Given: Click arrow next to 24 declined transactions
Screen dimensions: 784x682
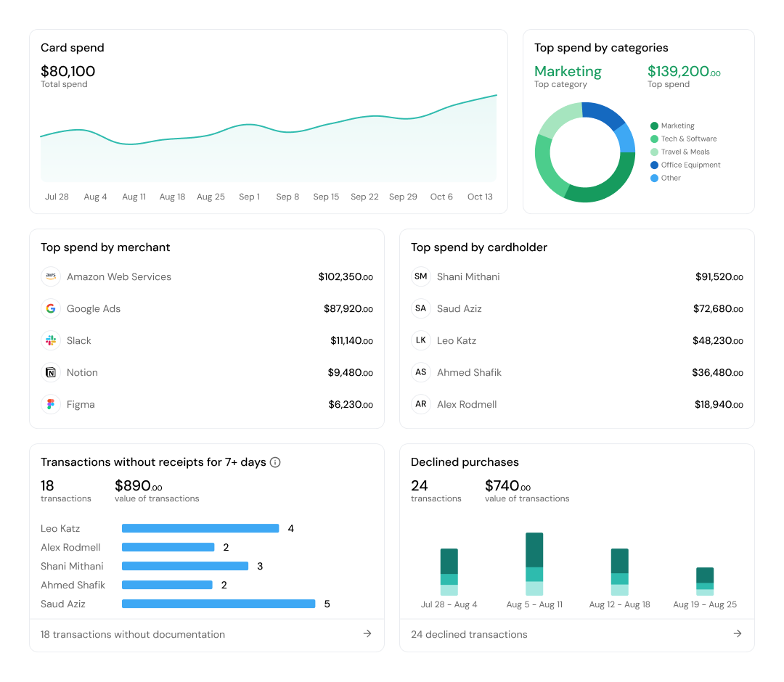Looking at the screenshot, I should point(738,633).
